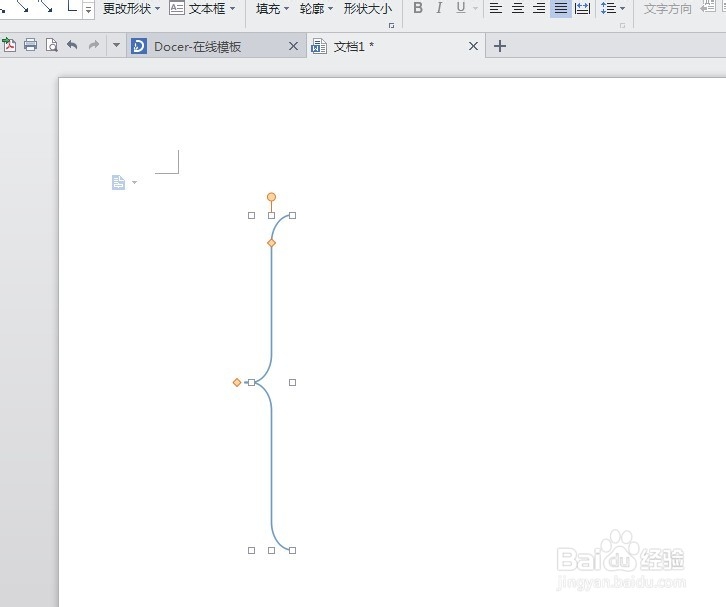Select top-left resize handle of brace
Screen dimensions: 726x607
pos(251,215)
